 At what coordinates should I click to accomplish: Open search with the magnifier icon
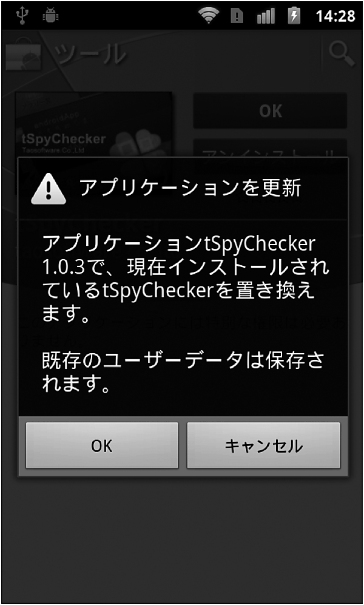pyautogui.click(x=342, y=53)
